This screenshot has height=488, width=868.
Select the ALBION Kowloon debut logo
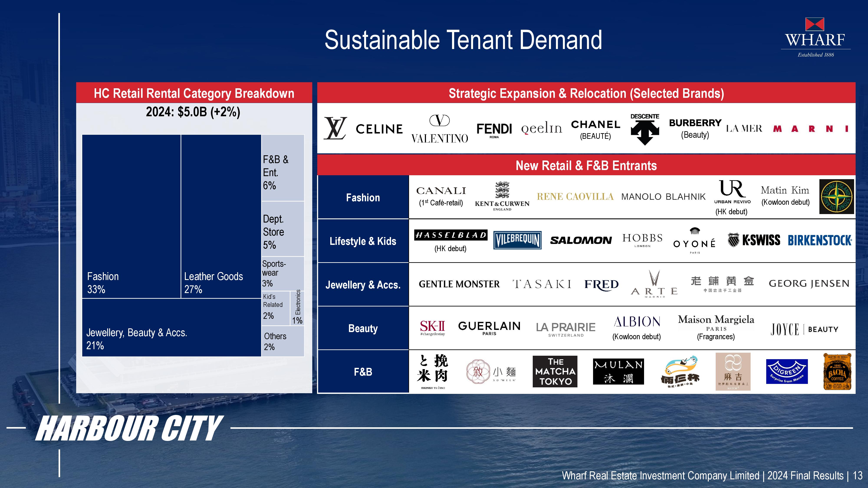636,328
